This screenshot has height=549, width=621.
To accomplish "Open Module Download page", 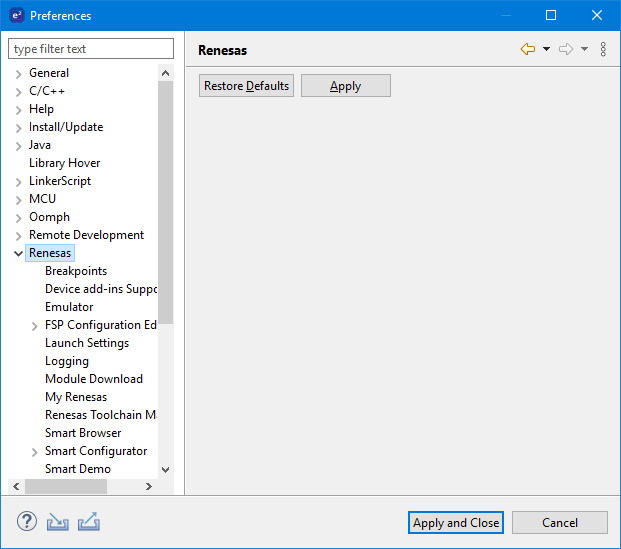I will pos(94,379).
